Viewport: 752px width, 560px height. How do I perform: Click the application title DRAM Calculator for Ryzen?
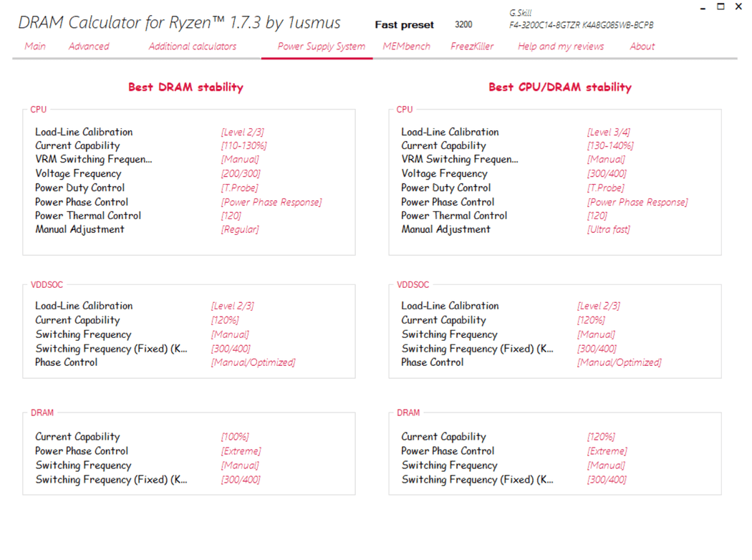click(x=179, y=22)
